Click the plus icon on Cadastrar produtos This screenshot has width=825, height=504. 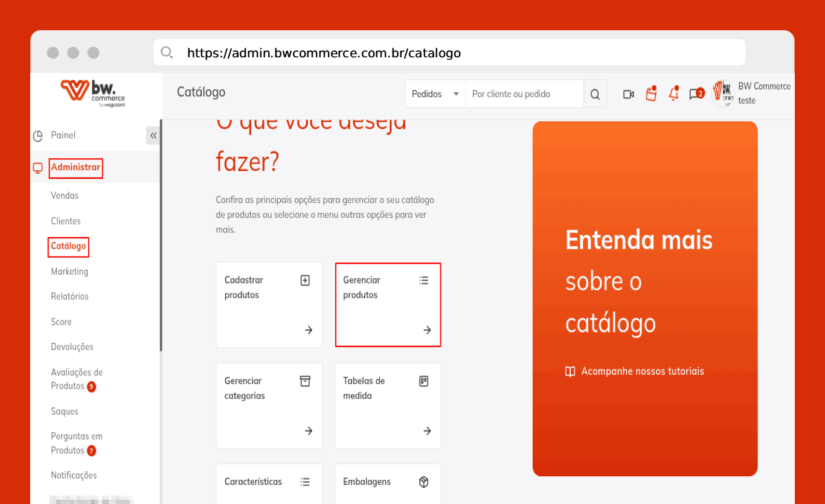click(x=305, y=280)
